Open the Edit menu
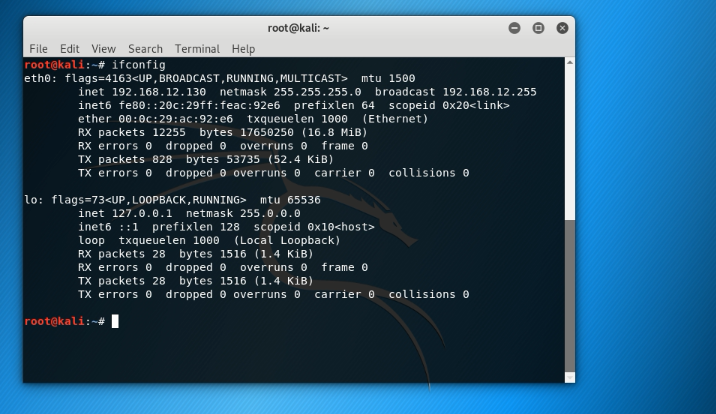716x414 pixels. (69, 49)
